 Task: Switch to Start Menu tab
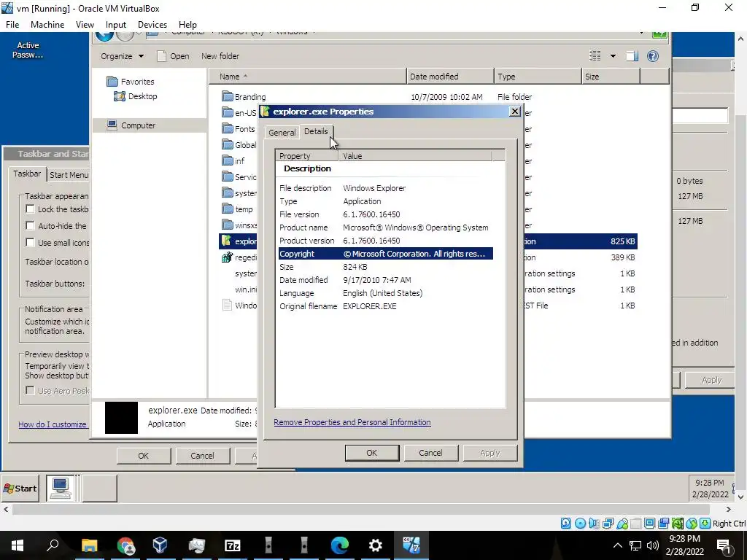click(69, 175)
